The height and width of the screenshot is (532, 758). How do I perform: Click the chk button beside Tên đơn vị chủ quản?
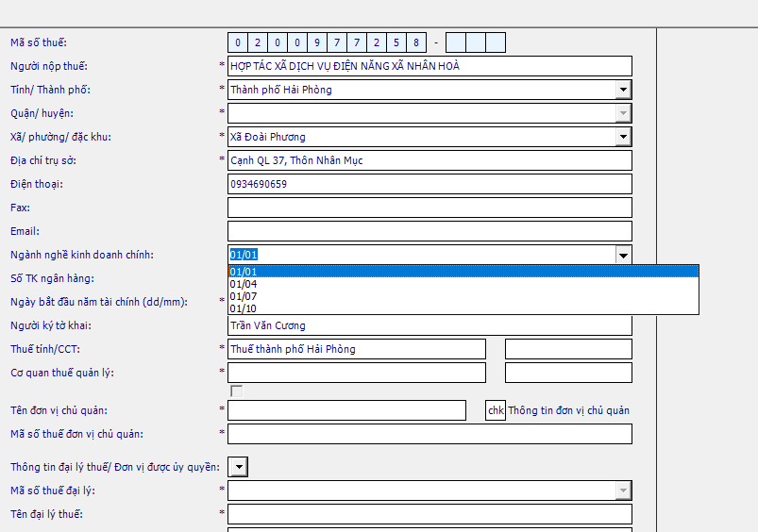point(496,410)
